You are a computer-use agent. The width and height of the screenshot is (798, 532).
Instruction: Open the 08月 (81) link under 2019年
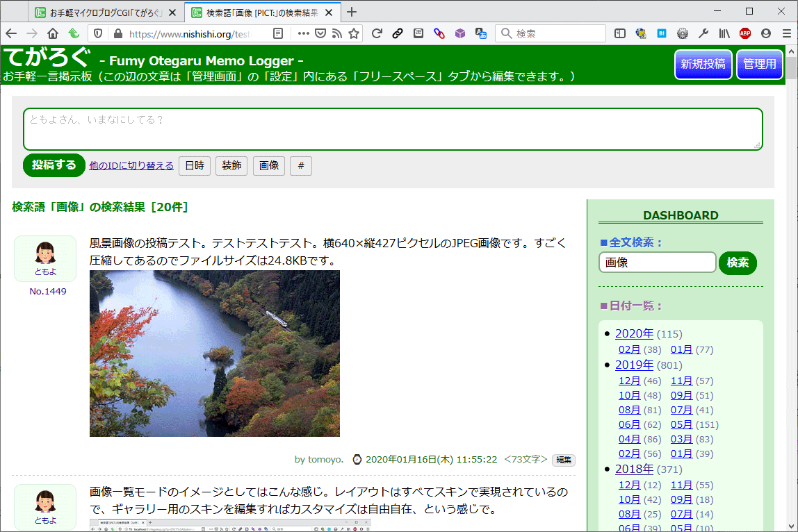630,410
